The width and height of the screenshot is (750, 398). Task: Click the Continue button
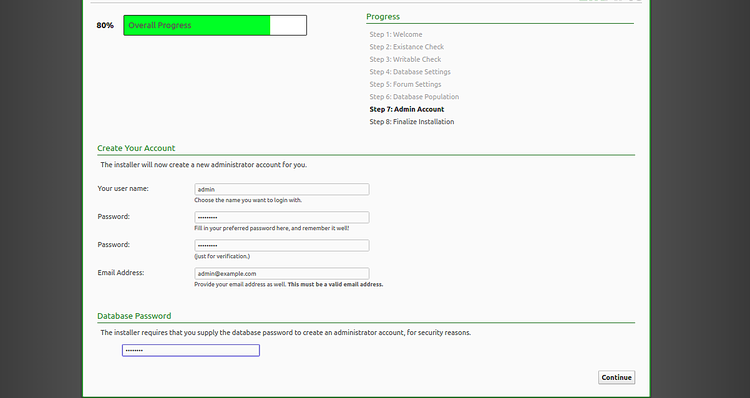pos(617,377)
